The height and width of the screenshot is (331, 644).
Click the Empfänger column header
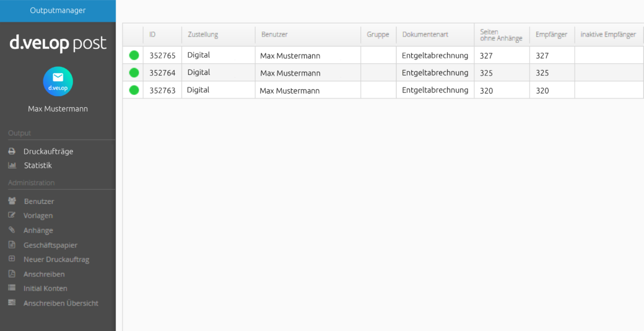point(552,35)
